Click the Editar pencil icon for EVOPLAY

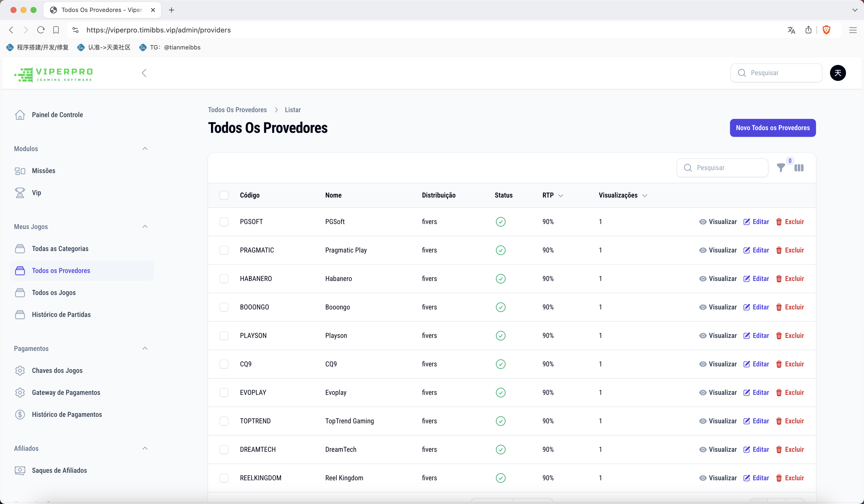click(x=747, y=393)
